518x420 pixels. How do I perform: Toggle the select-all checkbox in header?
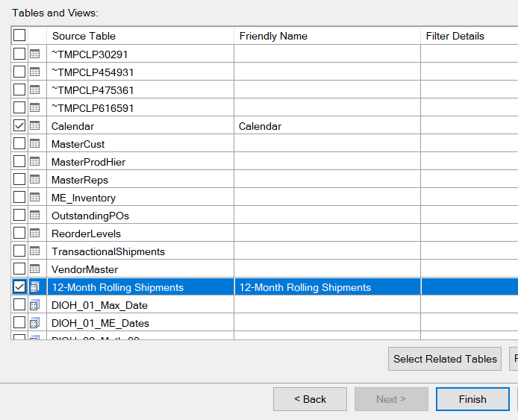pyautogui.click(x=19, y=35)
